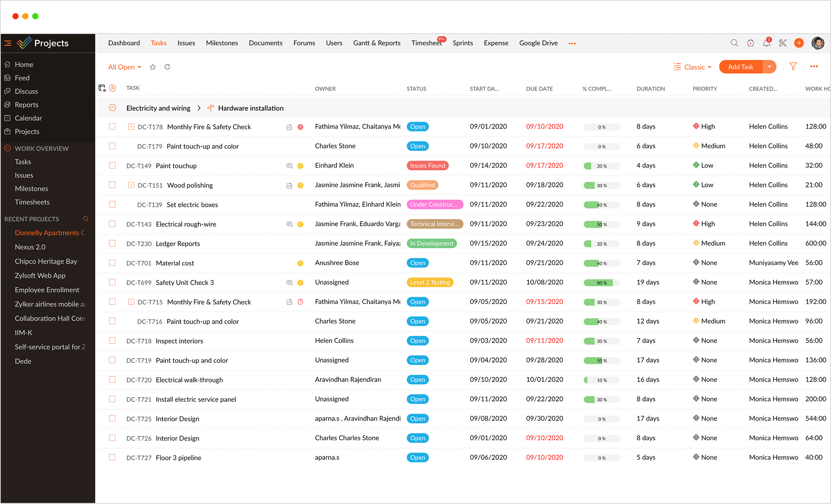This screenshot has height=504, width=831.
Task: Click the setup tools icon near notifications
Action: (783, 43)
